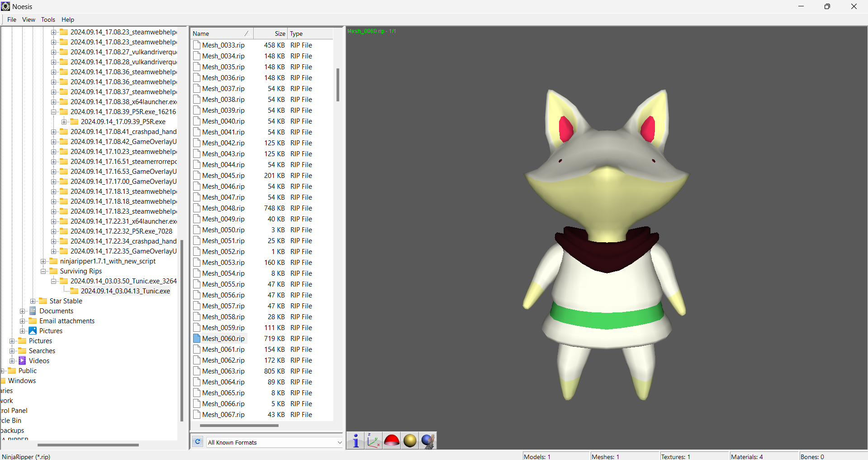Screen dimensions: 868x460
Task: Click the folder icon of Star Stable
Action: click(x=43, y=301)
